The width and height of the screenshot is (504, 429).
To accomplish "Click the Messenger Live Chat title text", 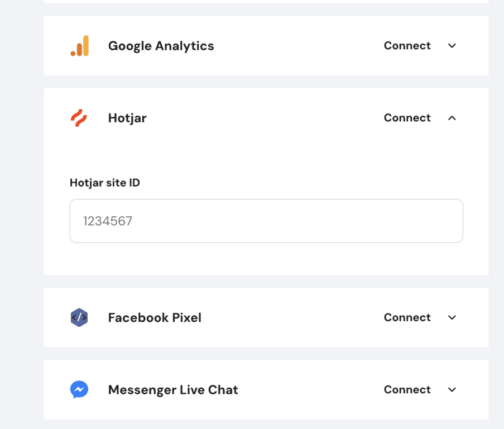I will pos(172,389).
